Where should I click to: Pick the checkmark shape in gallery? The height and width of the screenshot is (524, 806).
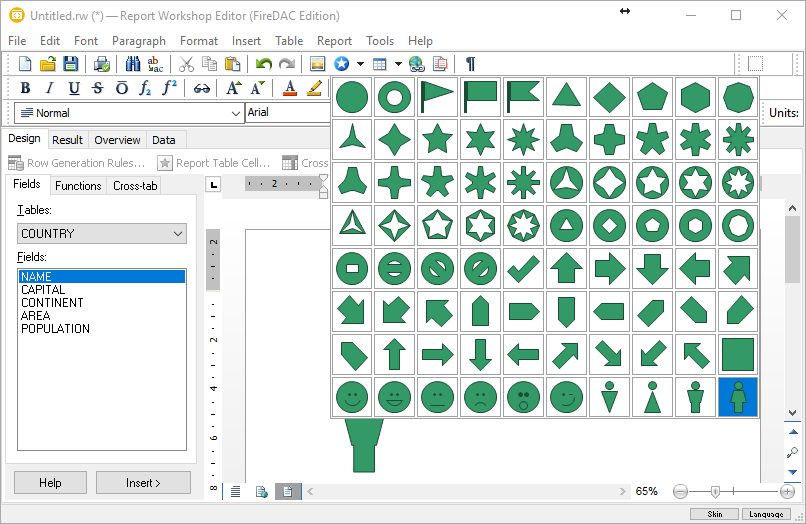(x=523, y=268)
